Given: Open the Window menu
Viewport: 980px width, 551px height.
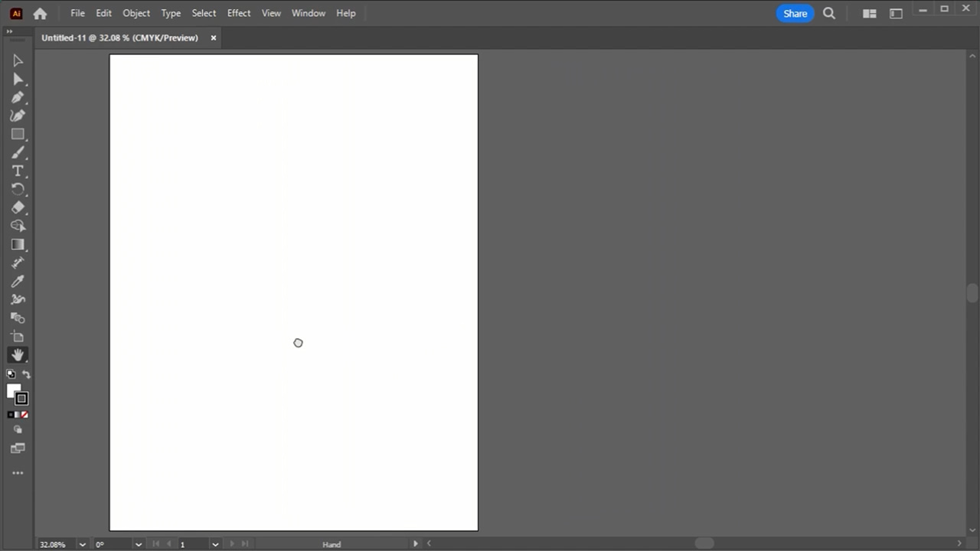Looking at the screenshot, I should point(308,13).
